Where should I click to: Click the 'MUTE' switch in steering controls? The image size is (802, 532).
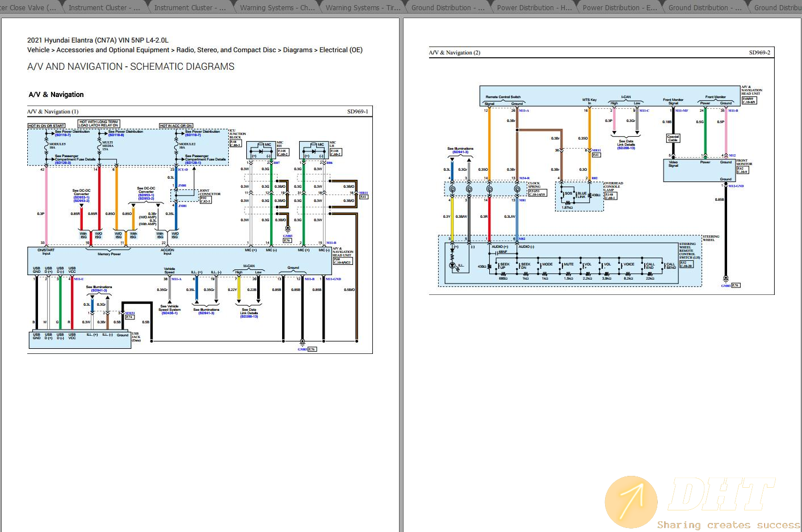point(568,264)
